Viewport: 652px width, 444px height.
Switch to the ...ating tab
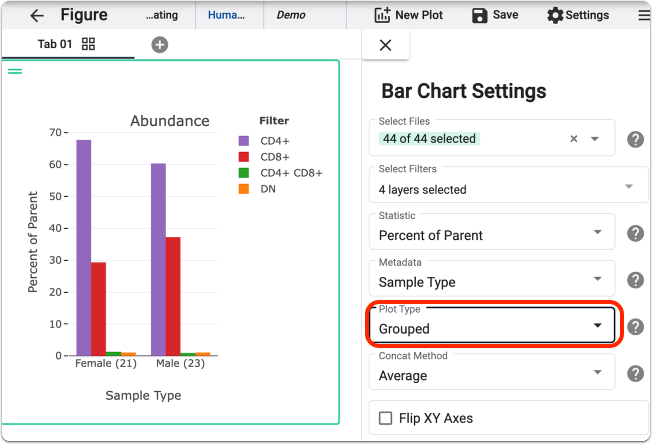162,15
